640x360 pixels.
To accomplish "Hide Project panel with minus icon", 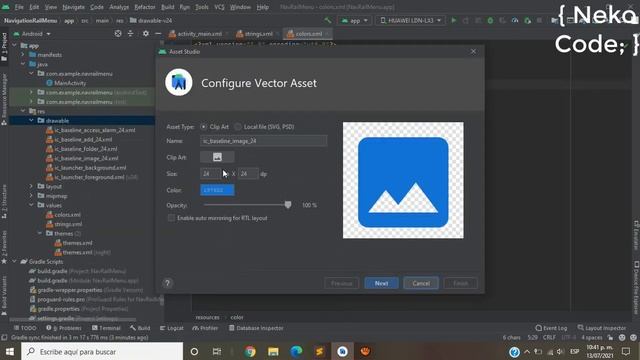I will click(x=158, y=33).
